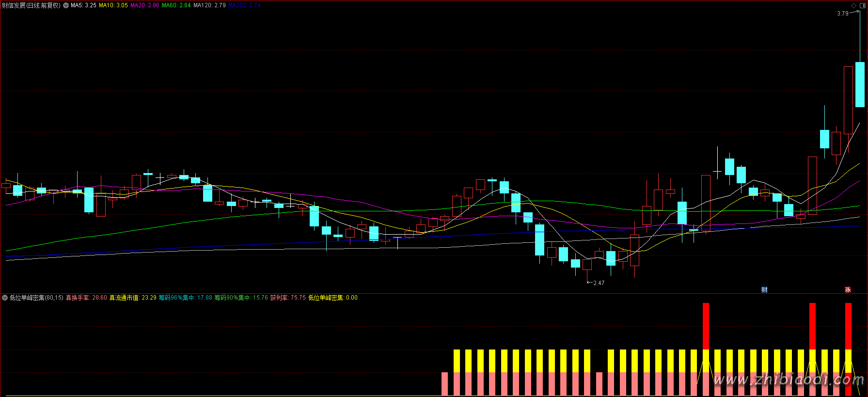This screenshot has width=868, height=397.
Task: Click the 真流通市值 value label
Action: tap(133, 298)
